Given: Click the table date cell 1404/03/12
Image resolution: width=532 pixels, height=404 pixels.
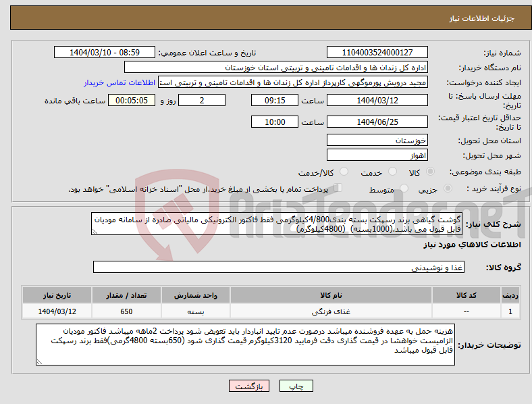Looking at the screenshot, I should (57, 311).
